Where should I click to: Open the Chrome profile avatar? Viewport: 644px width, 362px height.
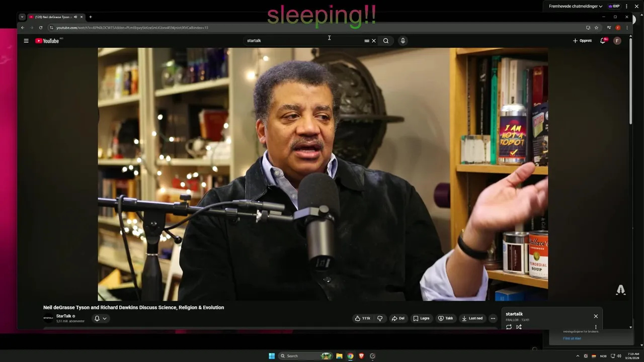(618, 28)
